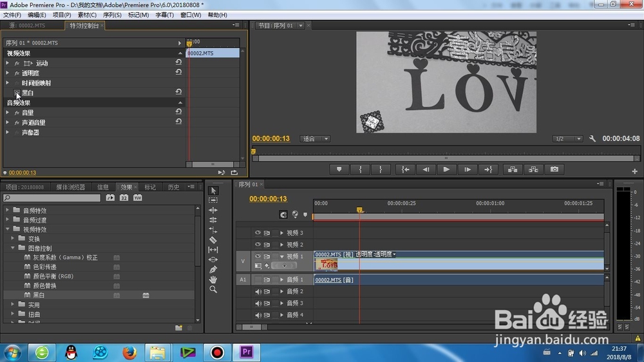This screenshot has width=644, height=362.
Task: Select the Selection arrow tool
Action: point(213,190)
